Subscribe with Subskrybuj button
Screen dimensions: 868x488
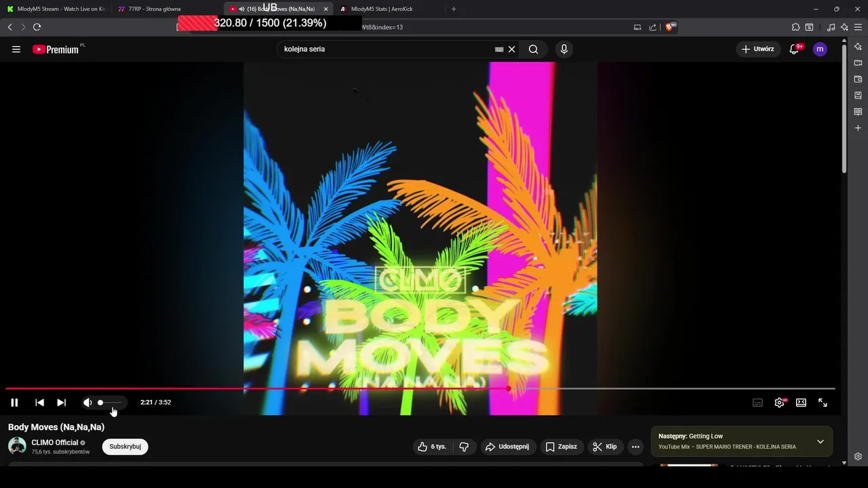click(125, 447)
